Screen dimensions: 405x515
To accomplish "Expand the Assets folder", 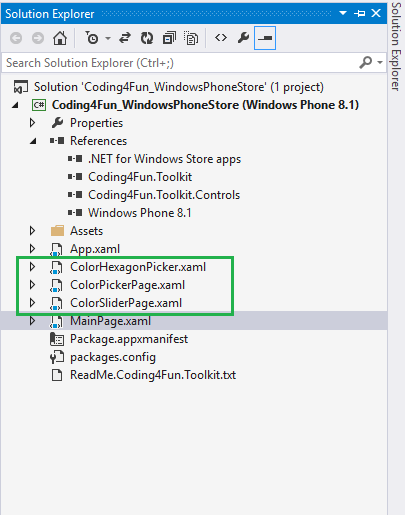I will [x=32, y=231].
